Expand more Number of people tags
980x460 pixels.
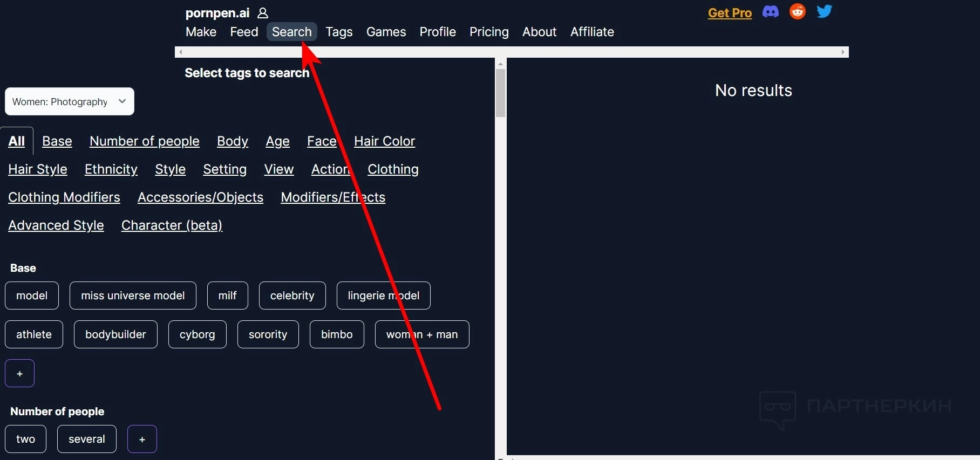point(142,439)
